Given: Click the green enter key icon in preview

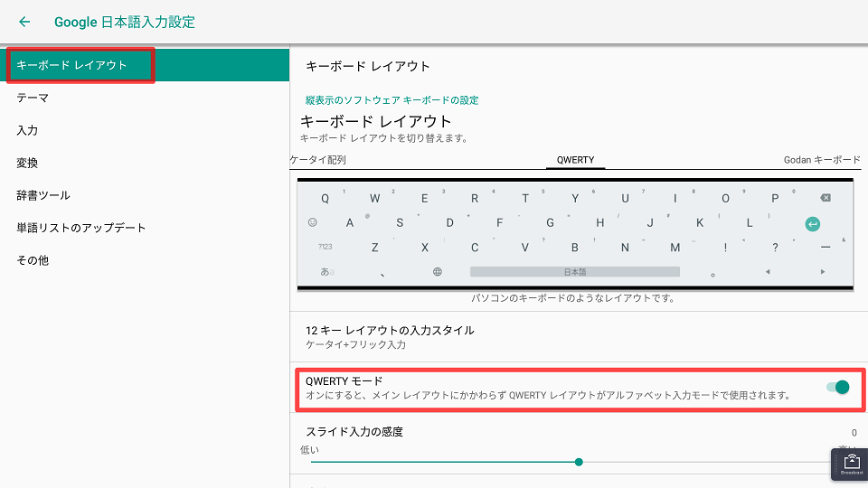Looking at the screenshot, I should click(x=812, y=224).
